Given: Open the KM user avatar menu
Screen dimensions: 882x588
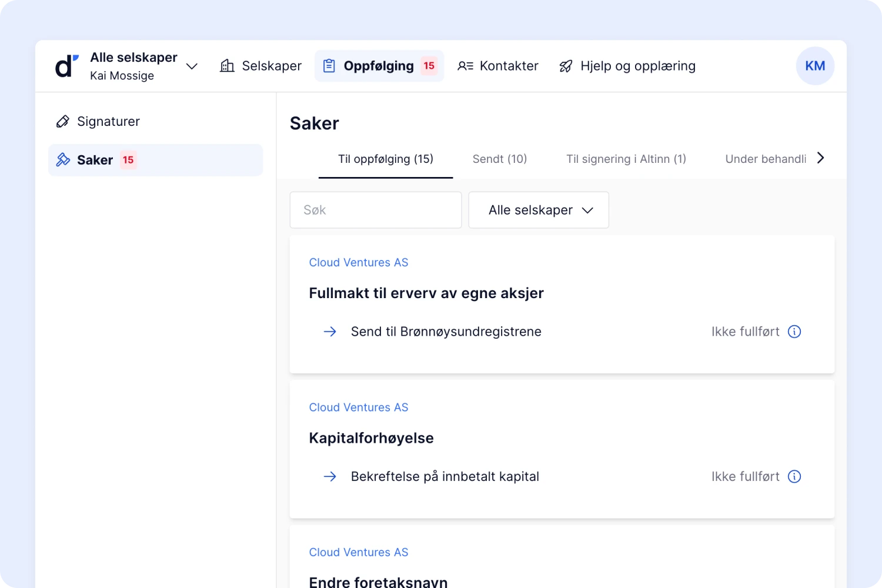Looking at the screenshot, I should pos(815,66).
